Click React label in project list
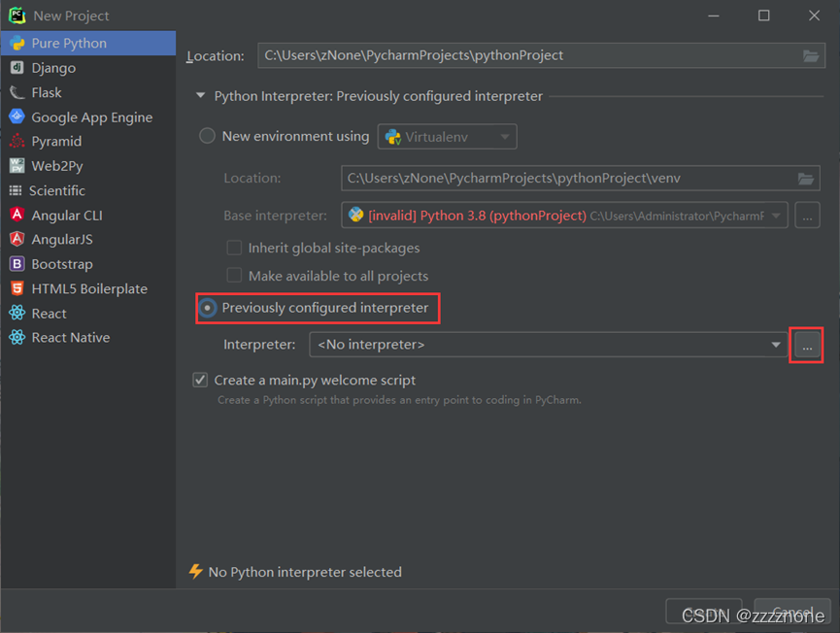The image size is (840, 633). pos(50,314)
